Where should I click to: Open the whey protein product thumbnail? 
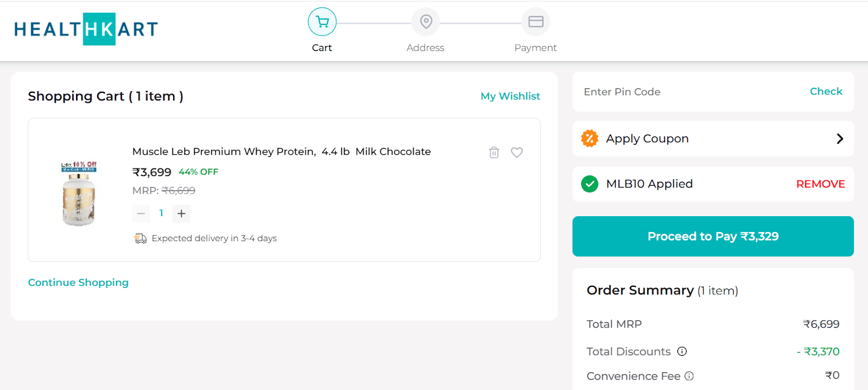coord(79,193)
